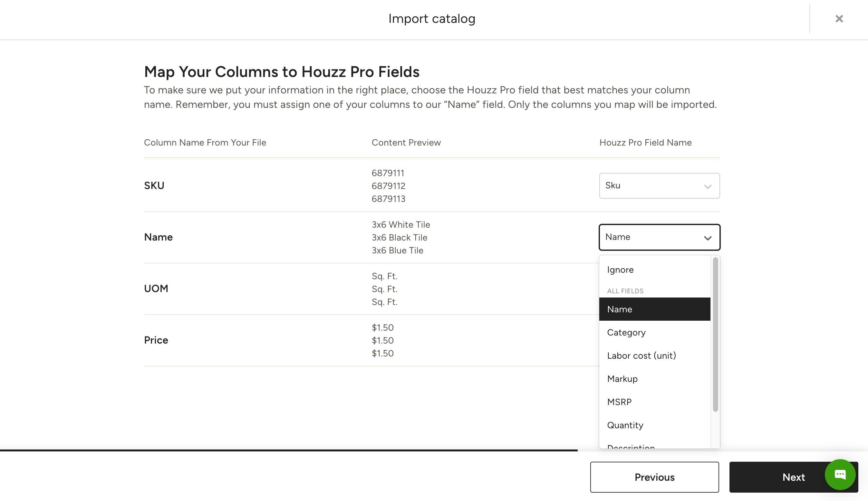Pick MSRP from the dropdown list
868x501 pixels.
[x=619, y=402]
